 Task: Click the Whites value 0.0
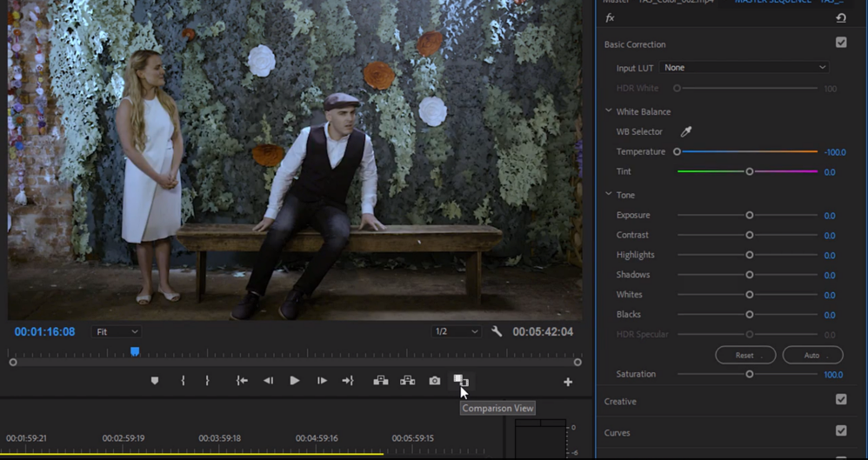point(829,295)
